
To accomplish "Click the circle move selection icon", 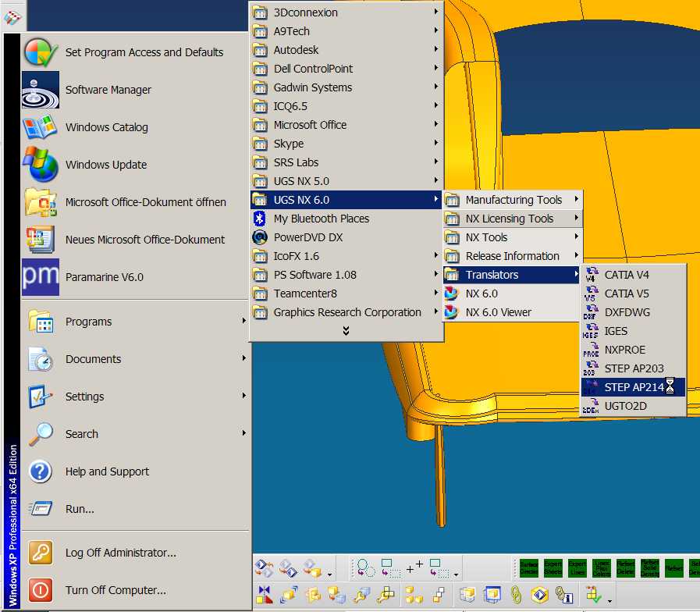I will (x=366, y=568).
